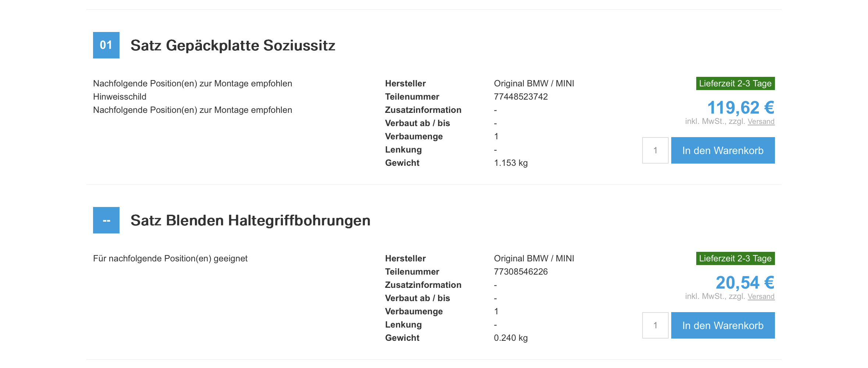The image size is (868, 368).
Task: Click the Satz Blenden Haltegriffbohrungen heading
Action: click(250, 220)
